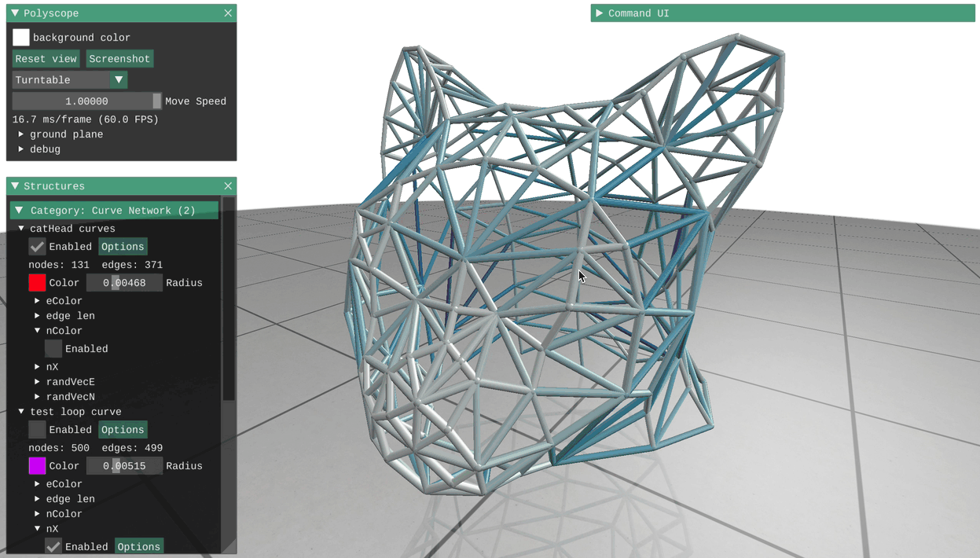Check Enabled for test loop curve

click(37, 430)
